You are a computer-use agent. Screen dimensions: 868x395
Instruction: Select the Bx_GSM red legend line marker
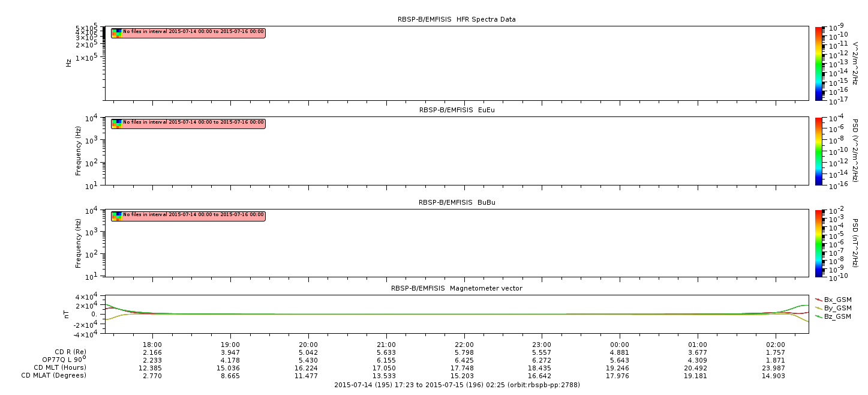819,299
